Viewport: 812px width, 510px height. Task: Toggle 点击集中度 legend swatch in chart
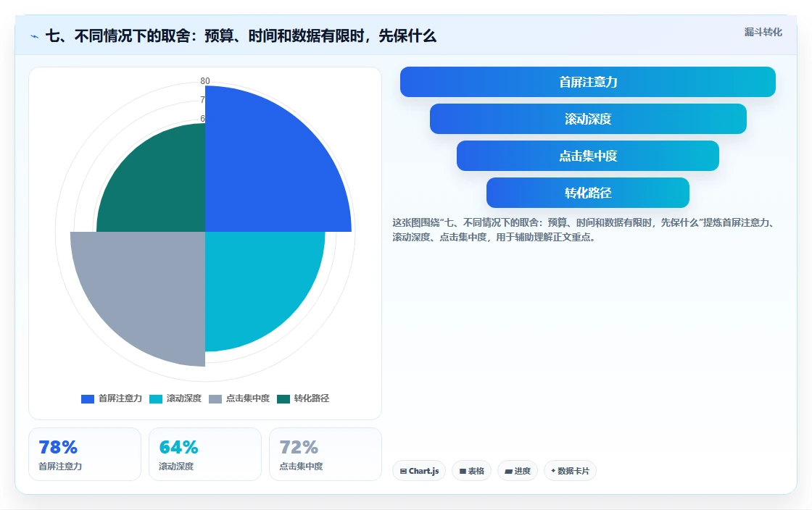coord(215,398)
